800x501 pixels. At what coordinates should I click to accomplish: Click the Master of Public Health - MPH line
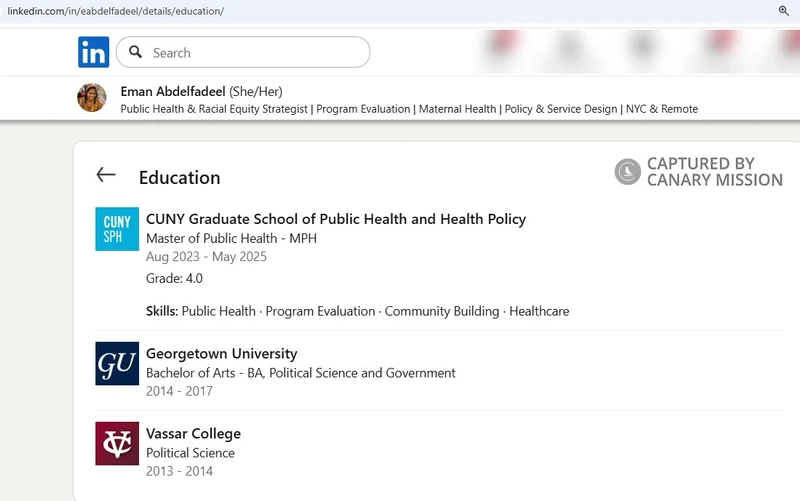coord(231,238)
